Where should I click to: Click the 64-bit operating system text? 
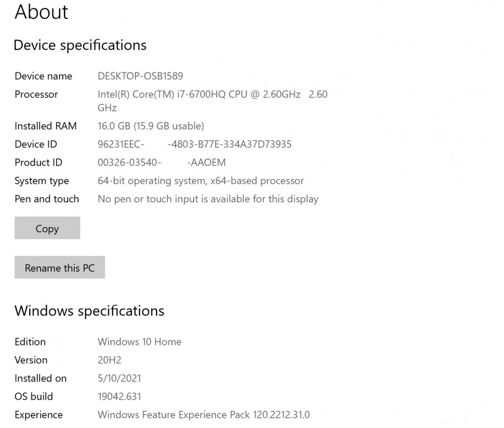(201, 181)
